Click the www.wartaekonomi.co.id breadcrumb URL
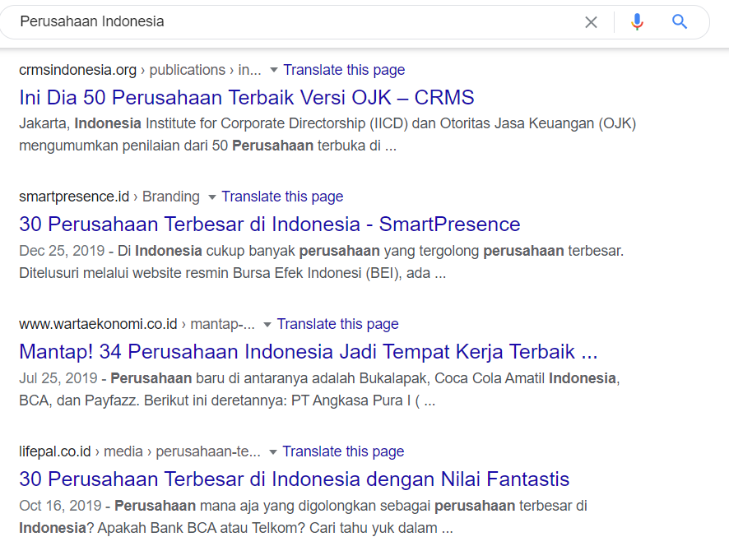Screen dimensions: 729x560 point(98,324)
